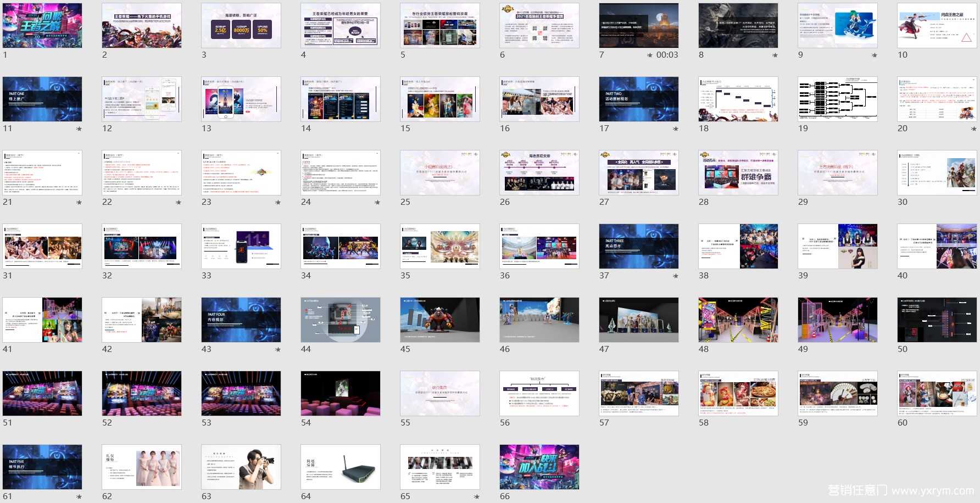Select slide 51 stage render thumbnail
Viewport: 980px width, 503px height.
[42, 394]
